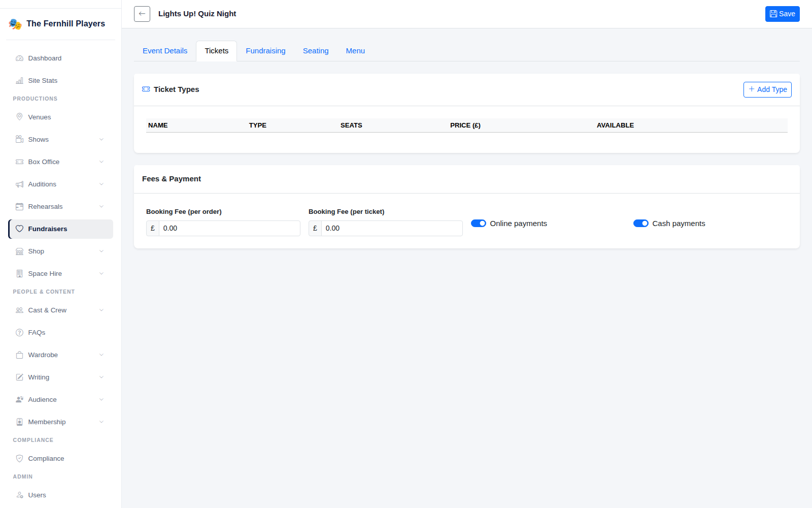812x508 pixels.
Task: Expand the Box Office chevron
Action: pos(101,162)
